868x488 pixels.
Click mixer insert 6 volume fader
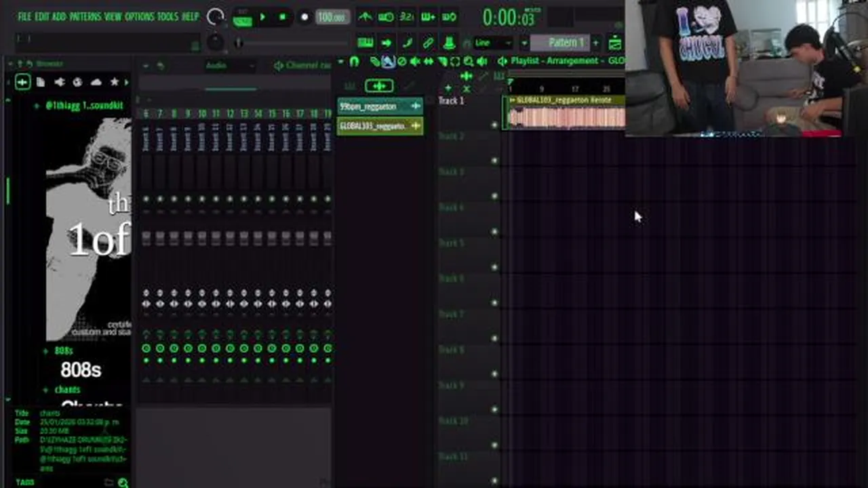click(x=146, y=238)
